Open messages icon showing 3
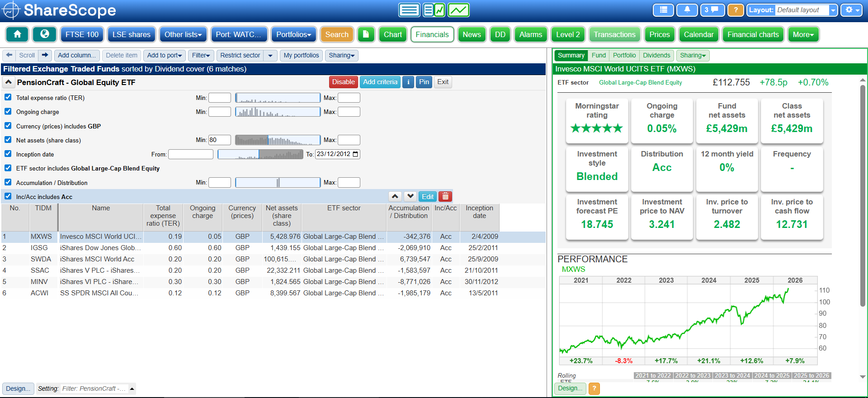Image resolution: width=868 pixels, height=398 pixels. click(712, 10)
